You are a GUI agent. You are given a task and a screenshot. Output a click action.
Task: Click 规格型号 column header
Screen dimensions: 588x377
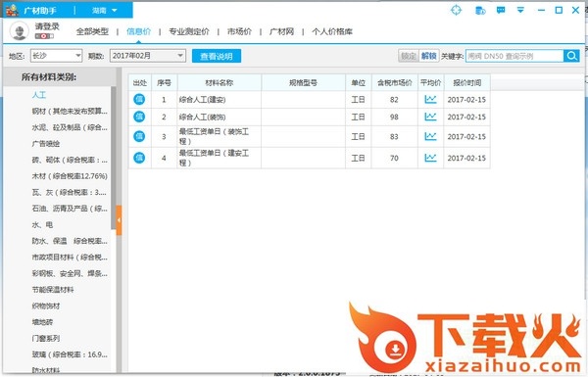tap(303, 83)
